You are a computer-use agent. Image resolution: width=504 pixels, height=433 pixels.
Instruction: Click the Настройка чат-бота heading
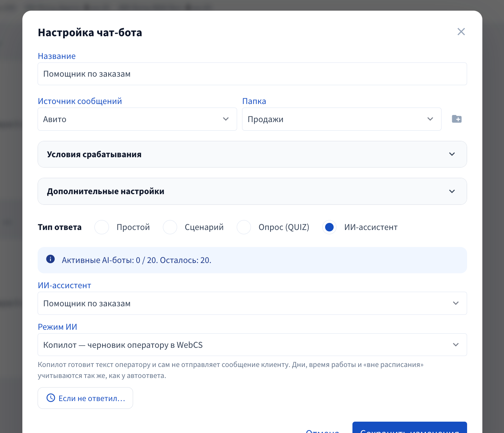point(90,33)
